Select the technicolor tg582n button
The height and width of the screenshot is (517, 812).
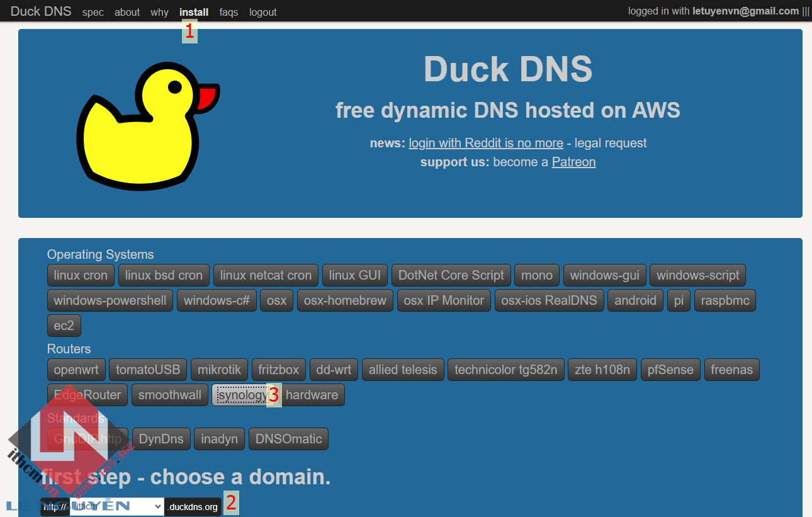pyautogui.click(x=506, y=370)
